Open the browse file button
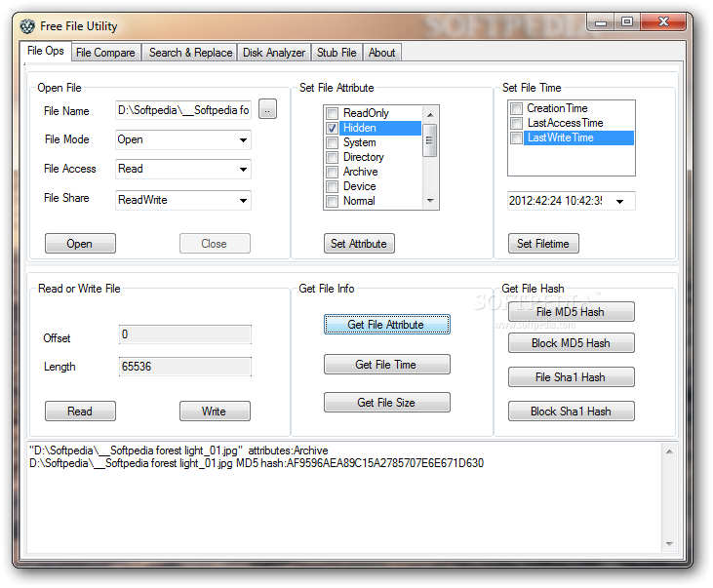 (267, 109)
